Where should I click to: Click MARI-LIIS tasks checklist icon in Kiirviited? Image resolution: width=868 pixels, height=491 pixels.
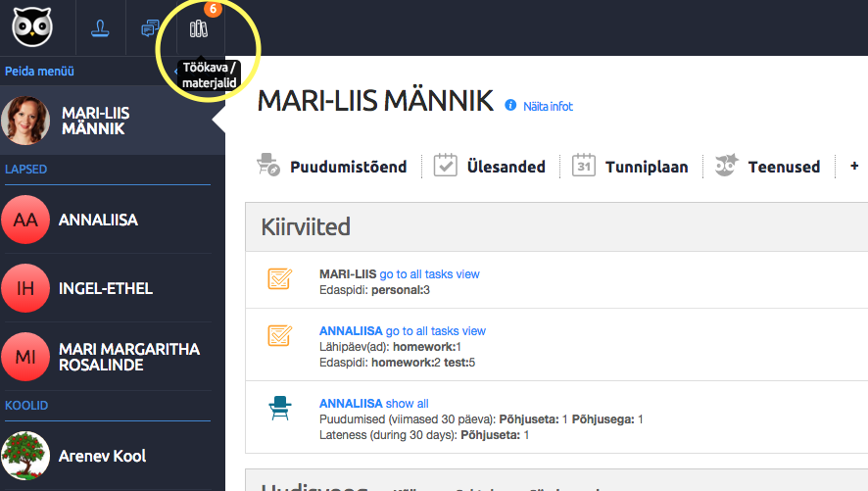point(280,279)
